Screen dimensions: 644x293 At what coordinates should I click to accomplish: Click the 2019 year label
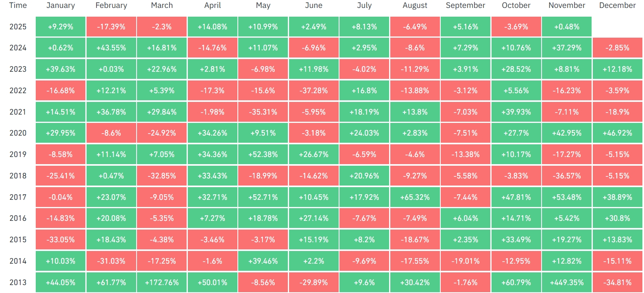tap(18, 155)
